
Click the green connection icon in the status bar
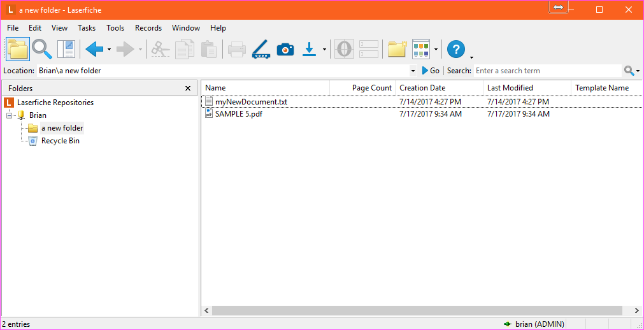click(x=508, y=324)
